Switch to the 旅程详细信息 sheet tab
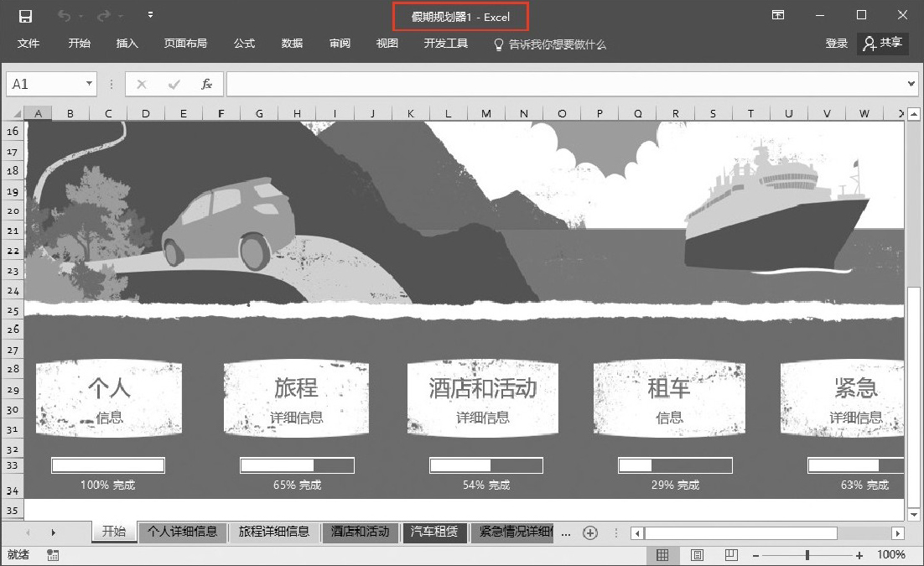Viewport: 924px width, 566px height. [274, 532]
